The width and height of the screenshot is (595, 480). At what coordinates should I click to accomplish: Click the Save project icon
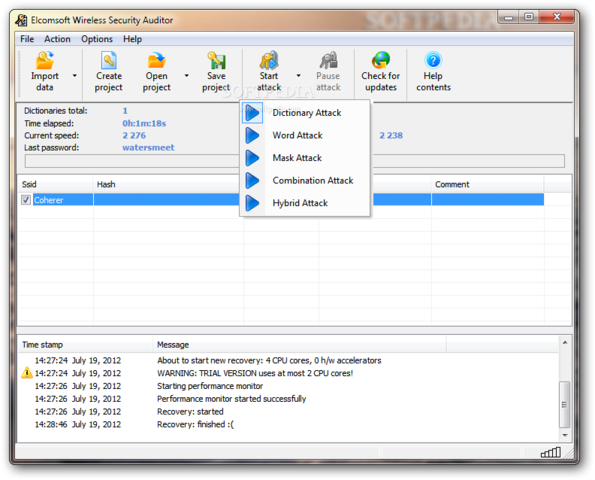pos(216,60)
